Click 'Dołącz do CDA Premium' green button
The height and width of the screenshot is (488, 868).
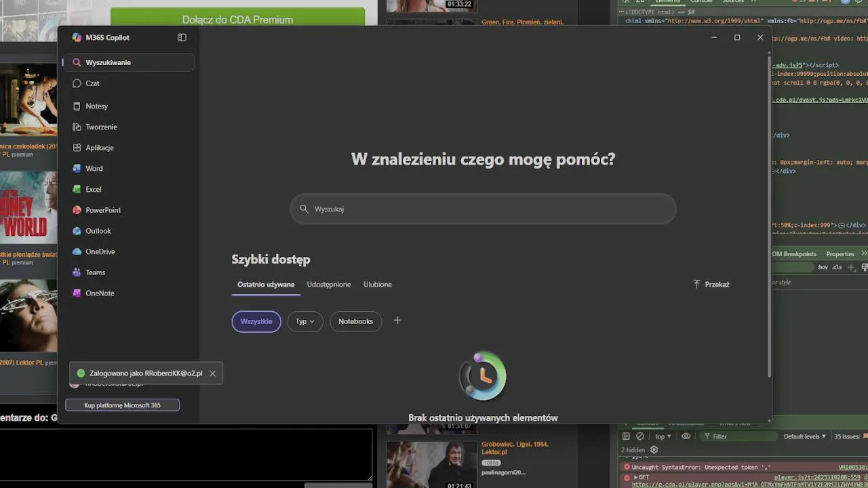tap(237, 18)
